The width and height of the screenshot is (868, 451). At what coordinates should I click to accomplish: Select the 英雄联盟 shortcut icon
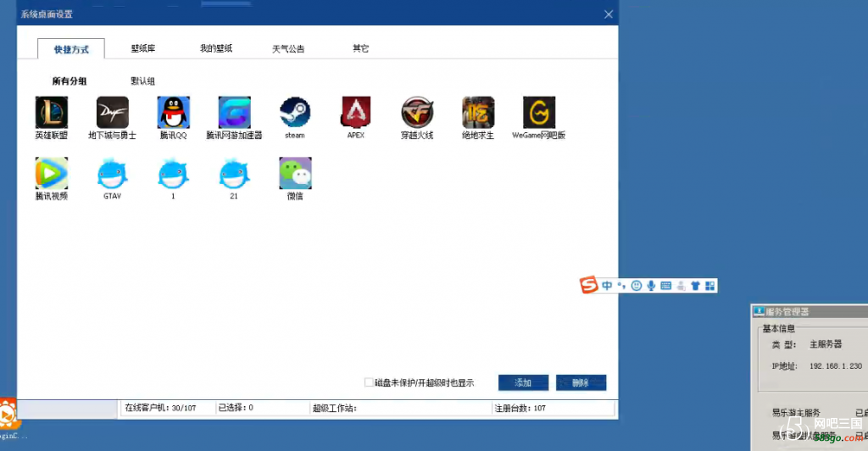pos(52,113)
